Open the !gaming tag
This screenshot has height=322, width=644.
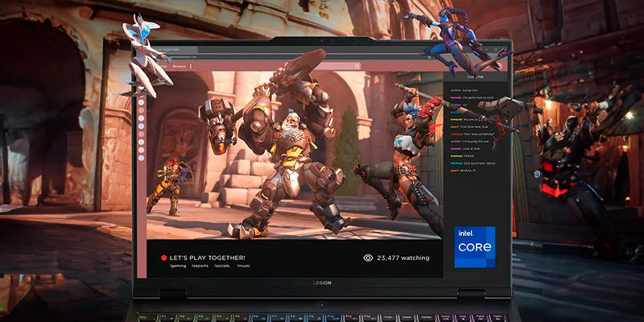coord(177,266)
